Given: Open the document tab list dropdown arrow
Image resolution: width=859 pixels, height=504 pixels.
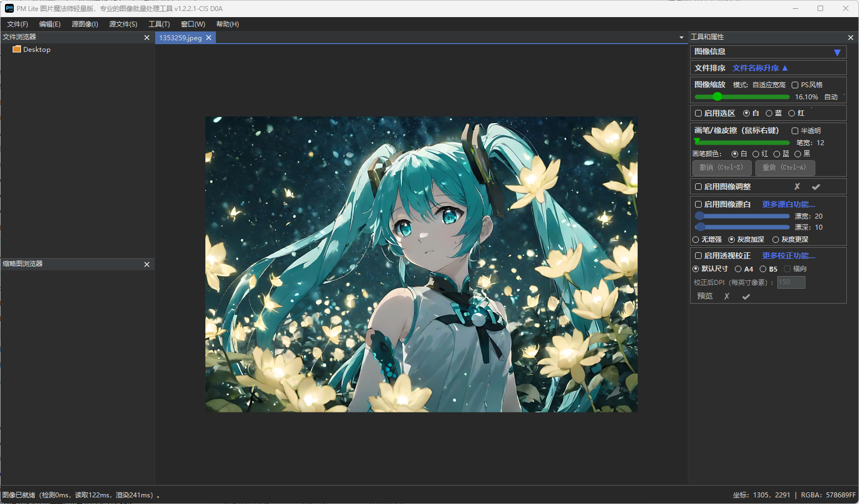Looking at the screenshot, I should [x=681, y=38].
